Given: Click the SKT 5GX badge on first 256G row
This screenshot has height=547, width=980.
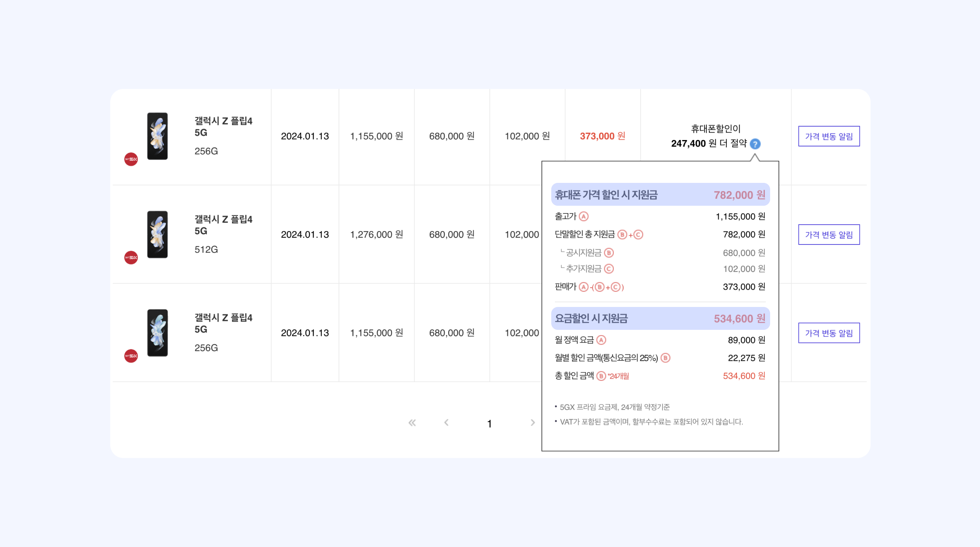Looking at the screenshot, I should click(131, 159).
